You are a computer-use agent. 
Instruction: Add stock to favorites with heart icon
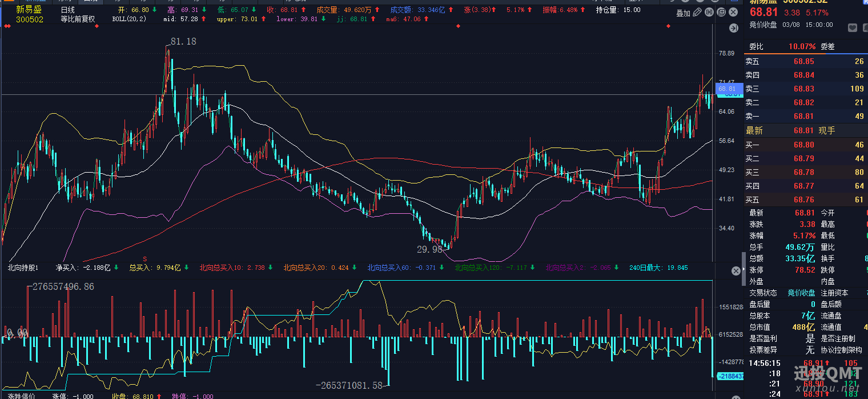pyautogui.click(x=853, y=27)
